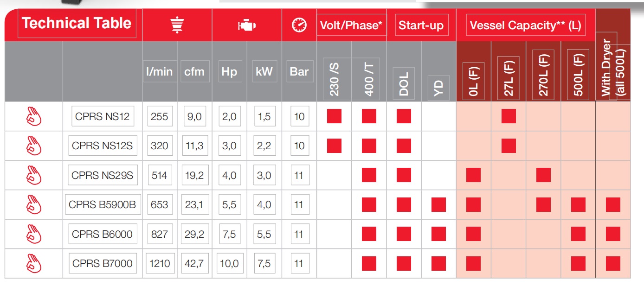Click the With Dryer red square for CPRS B7000
The image size is (644, 286).
click(x=613, y=263)
